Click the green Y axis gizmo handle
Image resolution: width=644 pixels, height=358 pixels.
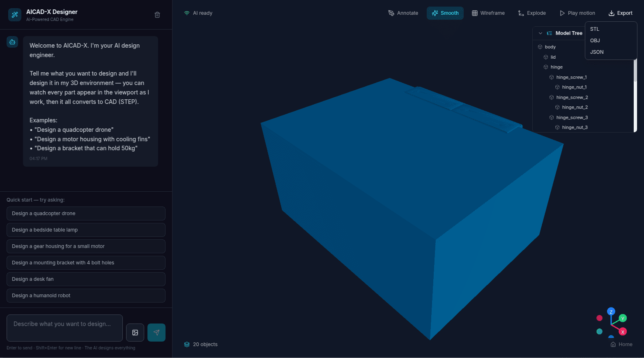(623, 318)
